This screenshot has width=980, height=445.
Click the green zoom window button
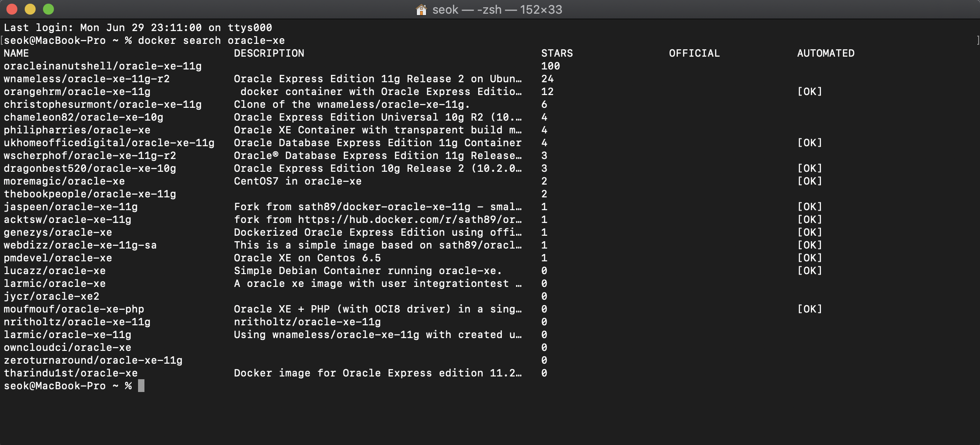click(x=48, y=9)
